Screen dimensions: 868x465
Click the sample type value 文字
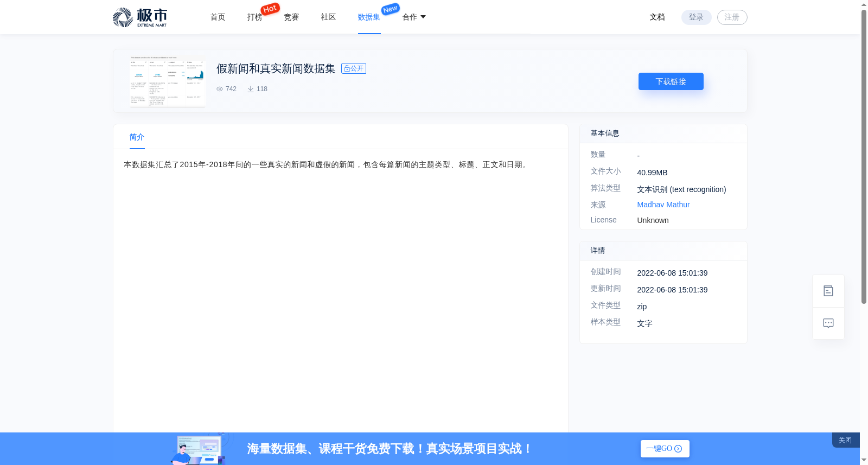point(644,323)
